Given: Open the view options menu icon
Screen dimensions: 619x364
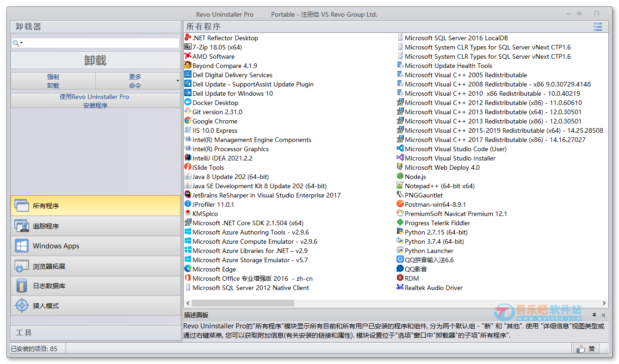Looking at the screenshot, I should coord(598,27).
